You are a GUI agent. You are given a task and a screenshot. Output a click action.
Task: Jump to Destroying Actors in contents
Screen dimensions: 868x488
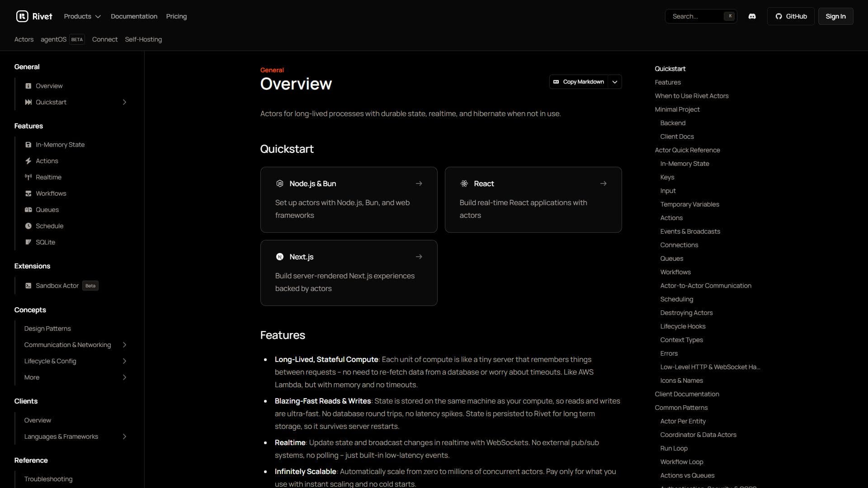pyautogui.click(x=686, y=313)
